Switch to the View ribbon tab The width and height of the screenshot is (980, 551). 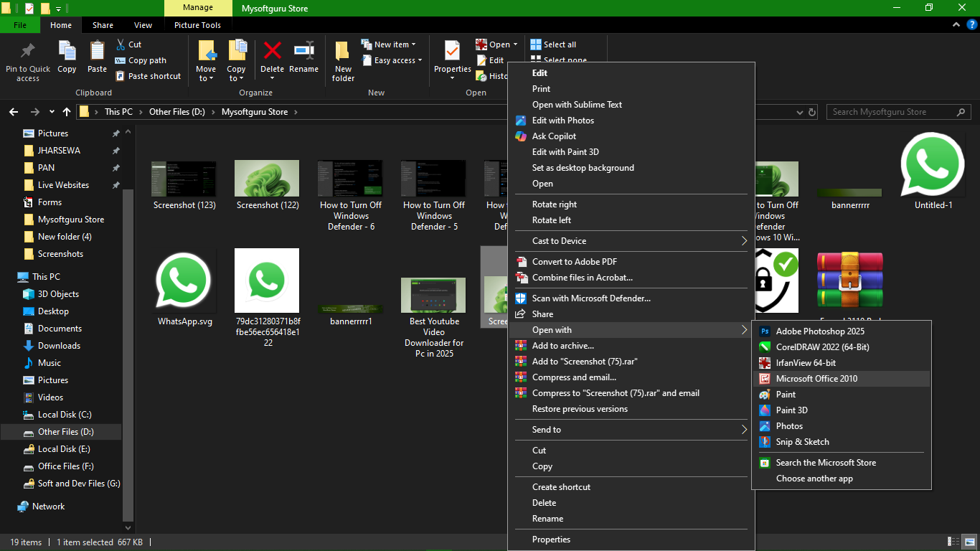pyautogui.click(x=143, y=25)
